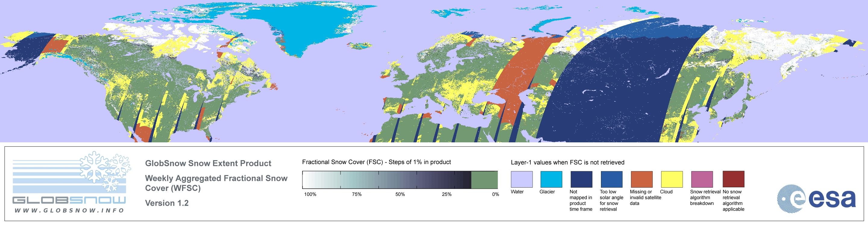Click the 25% scale label
This screenshot has width=868, height=225.
446,194
